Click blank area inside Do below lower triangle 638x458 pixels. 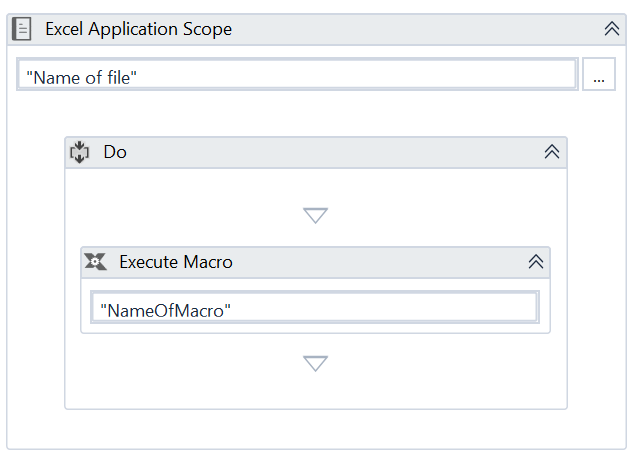[x=316, y=392]
